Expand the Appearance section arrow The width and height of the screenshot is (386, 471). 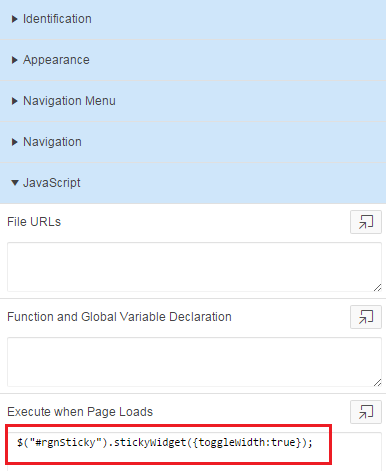pyautogui.click(x=14, y=60)
